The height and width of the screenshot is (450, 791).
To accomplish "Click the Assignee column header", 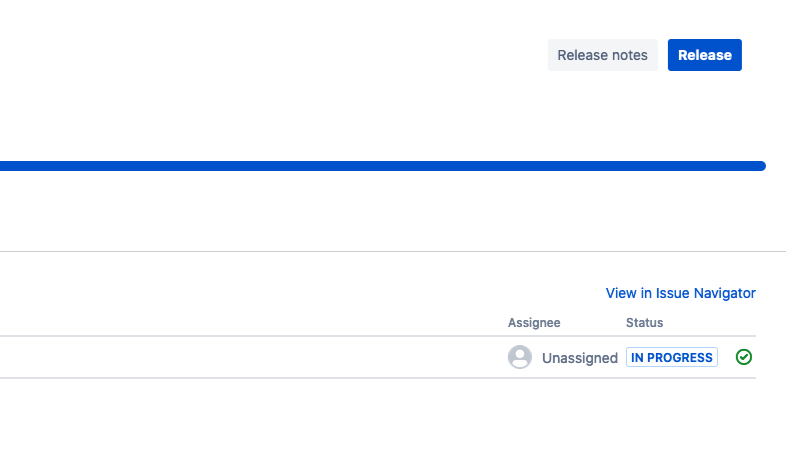I will (534, 322).
